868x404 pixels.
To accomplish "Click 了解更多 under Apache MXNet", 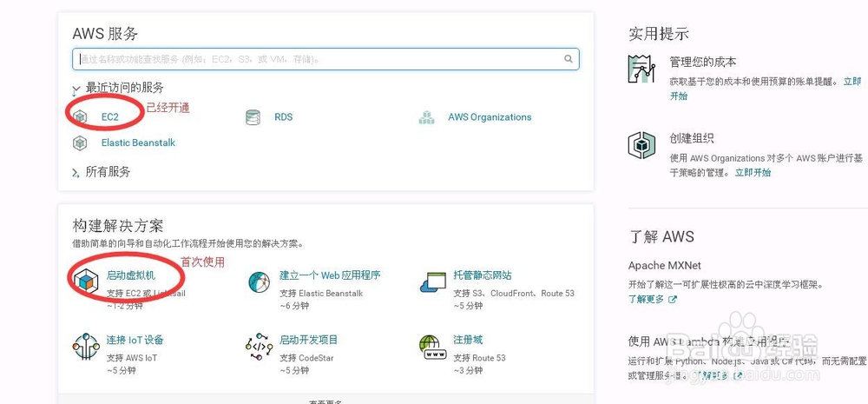I will [646, 299].
